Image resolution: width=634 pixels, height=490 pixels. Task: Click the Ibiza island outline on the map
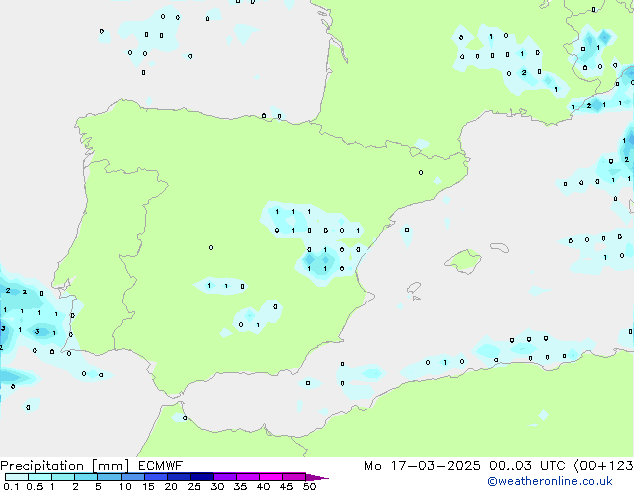414,288
